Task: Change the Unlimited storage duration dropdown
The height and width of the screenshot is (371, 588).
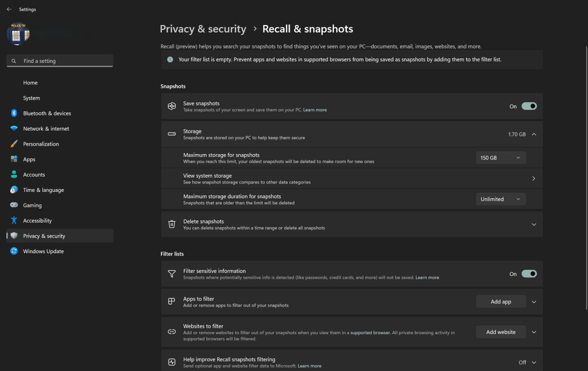Action: [x=500, y=199]
